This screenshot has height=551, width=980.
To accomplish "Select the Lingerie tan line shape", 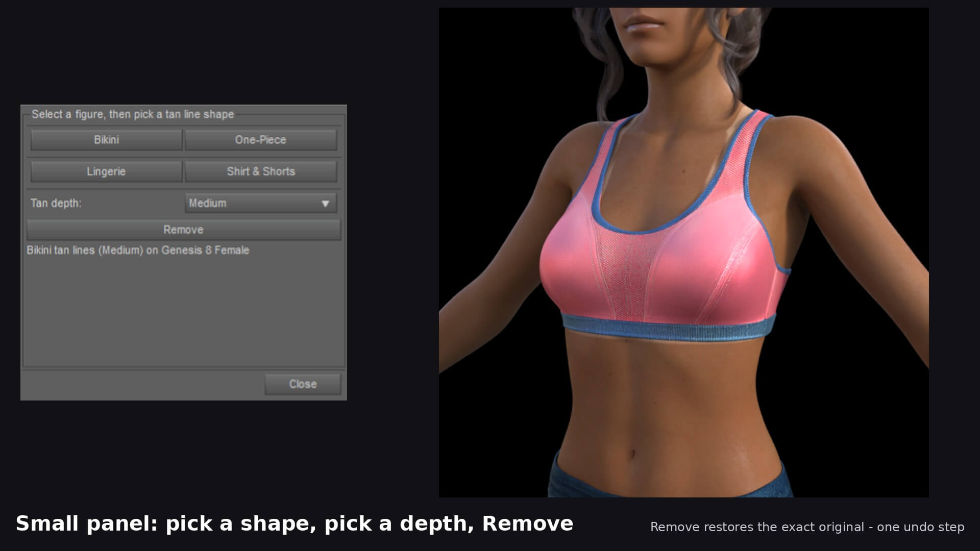I will [106, 171].
